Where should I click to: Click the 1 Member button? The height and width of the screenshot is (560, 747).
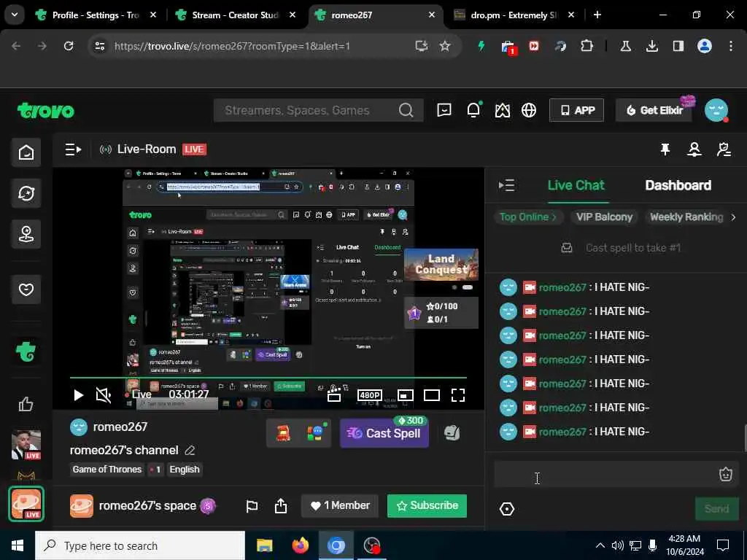[x=340, y=506]
